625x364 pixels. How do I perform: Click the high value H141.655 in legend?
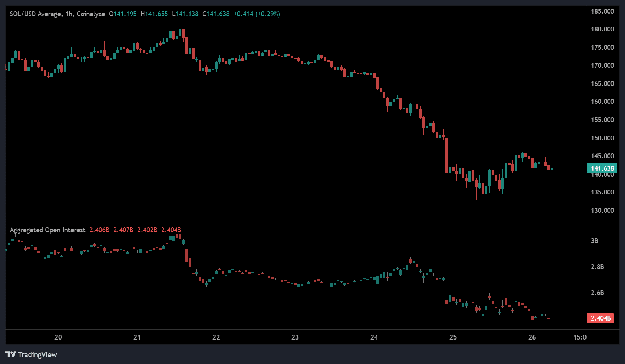pos(154,14)
